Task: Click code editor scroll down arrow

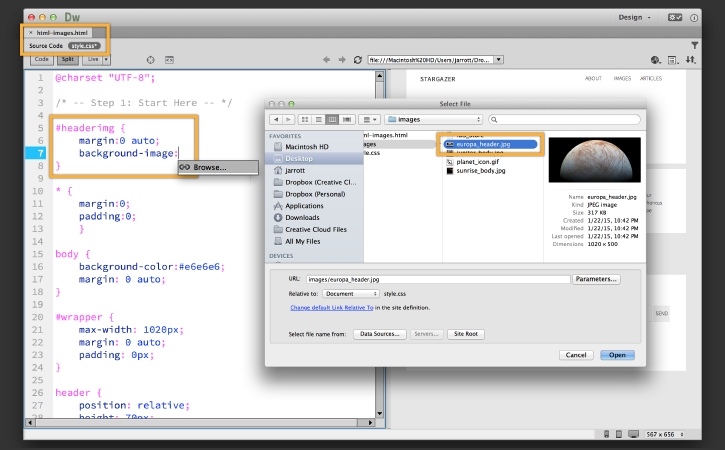Action: click(380, 413)
